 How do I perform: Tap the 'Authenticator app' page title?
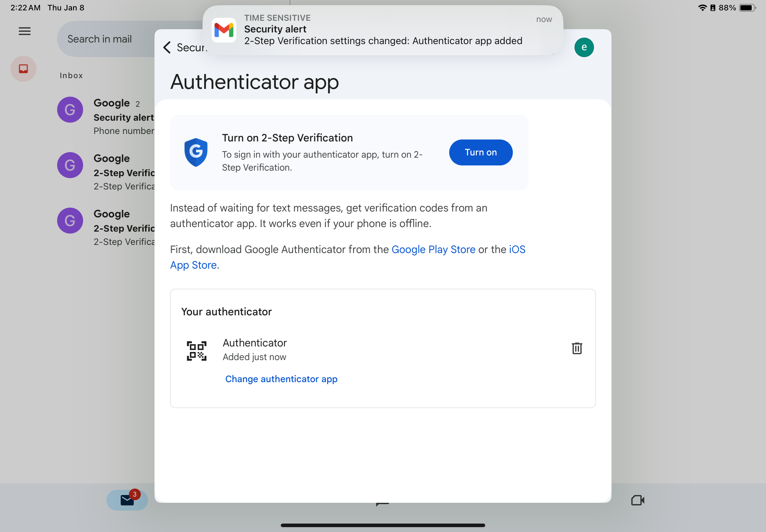pyautogui.click(x=254, y=82)
